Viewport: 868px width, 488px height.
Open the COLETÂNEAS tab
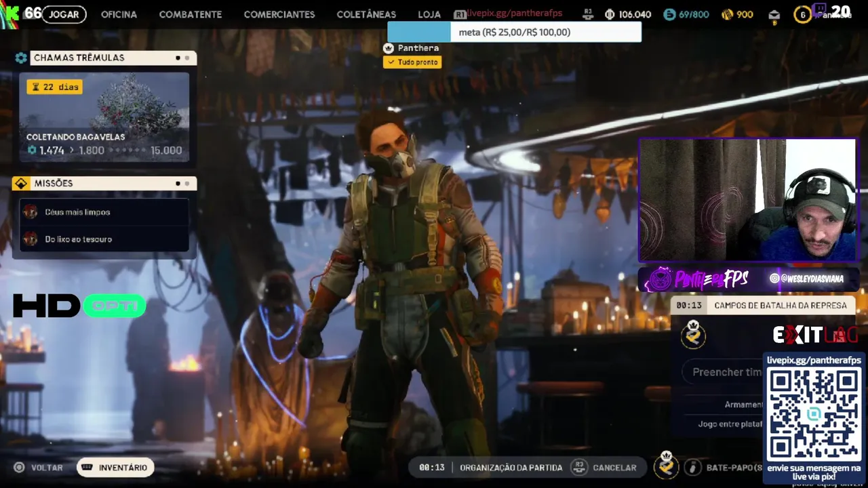(366, 14)
